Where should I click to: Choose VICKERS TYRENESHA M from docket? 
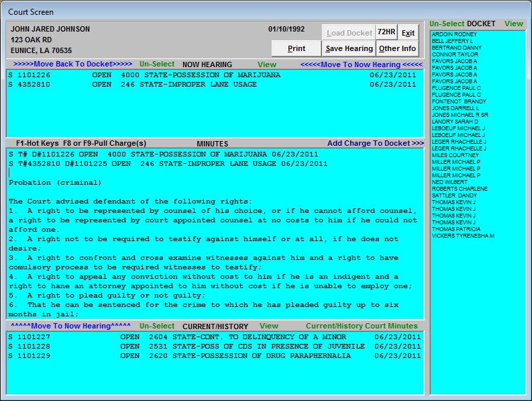click(x=463, y=236)
